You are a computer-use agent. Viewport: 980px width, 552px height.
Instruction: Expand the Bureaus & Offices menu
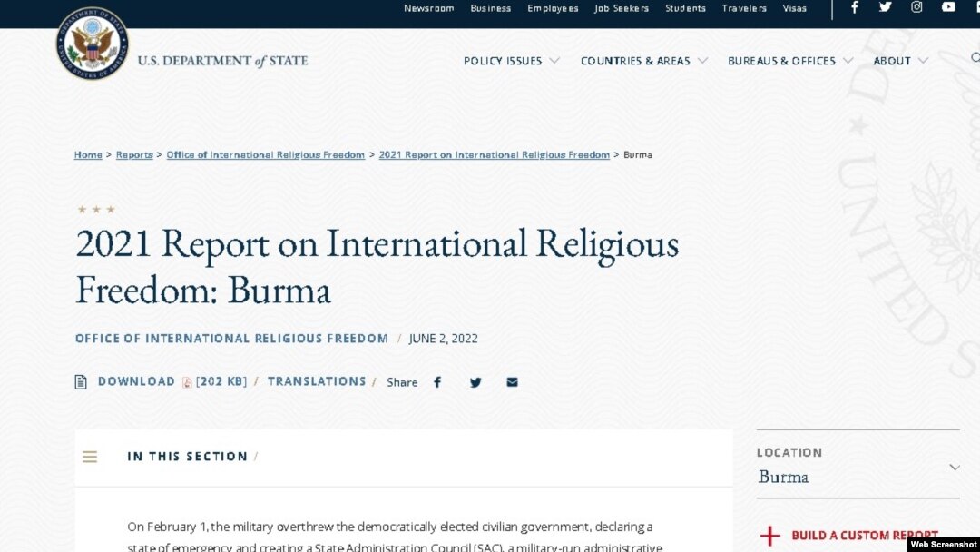[x=790, y=61]
